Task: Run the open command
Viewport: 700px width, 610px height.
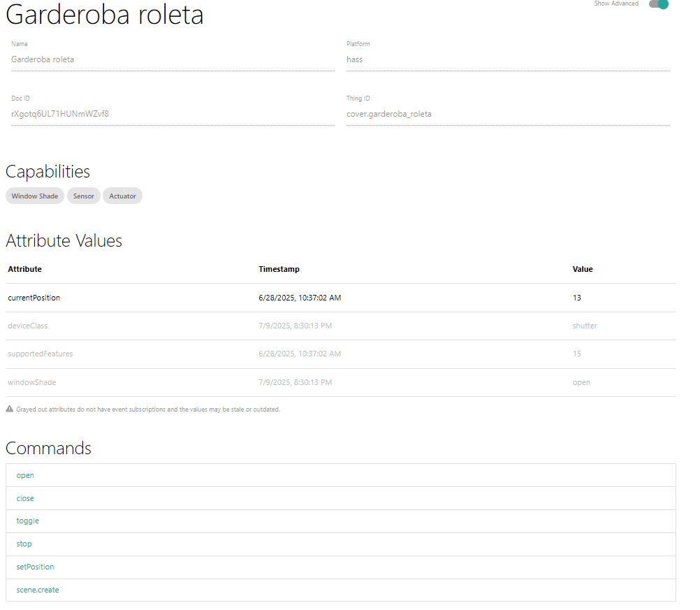Action: pos(25,475)
